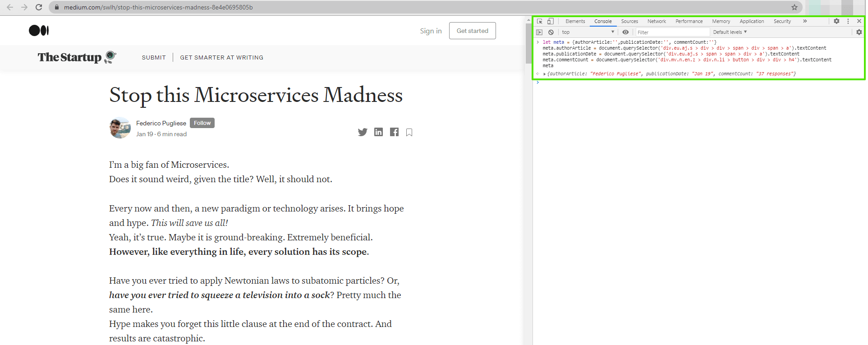Share the article on Facebook

pos(394,132)
